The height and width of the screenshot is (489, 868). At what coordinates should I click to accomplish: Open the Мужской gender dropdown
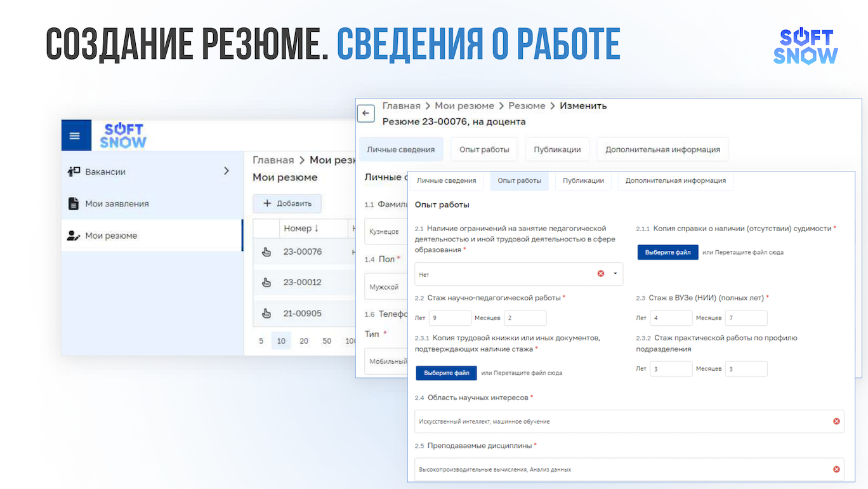point(386,287)
